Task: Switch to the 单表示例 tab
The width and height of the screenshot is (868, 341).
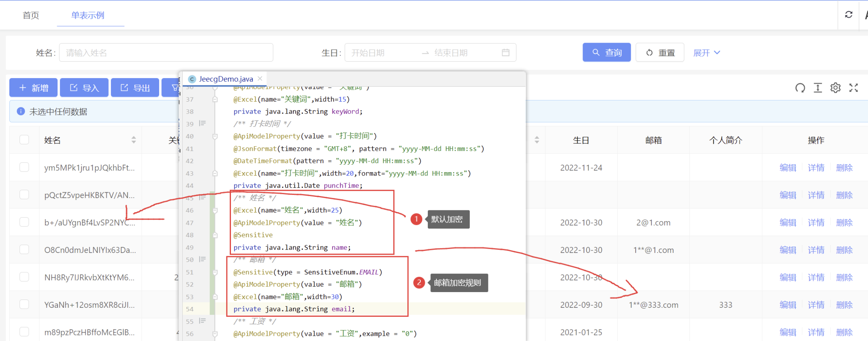Action: click(88, 15)
